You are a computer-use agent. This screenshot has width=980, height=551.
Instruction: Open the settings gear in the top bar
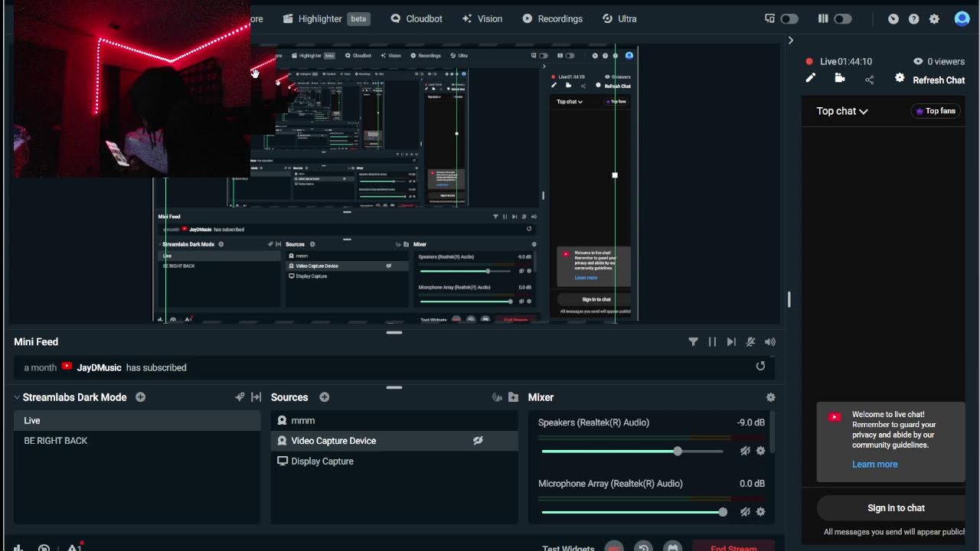(x=934, y=19)
